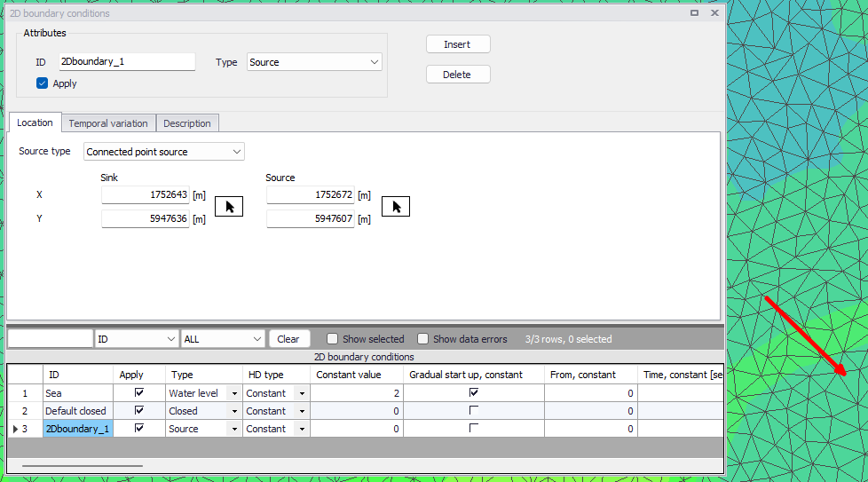The image size is (868, 482).
Task: Click the Insert button
Action: coord(458,44)
